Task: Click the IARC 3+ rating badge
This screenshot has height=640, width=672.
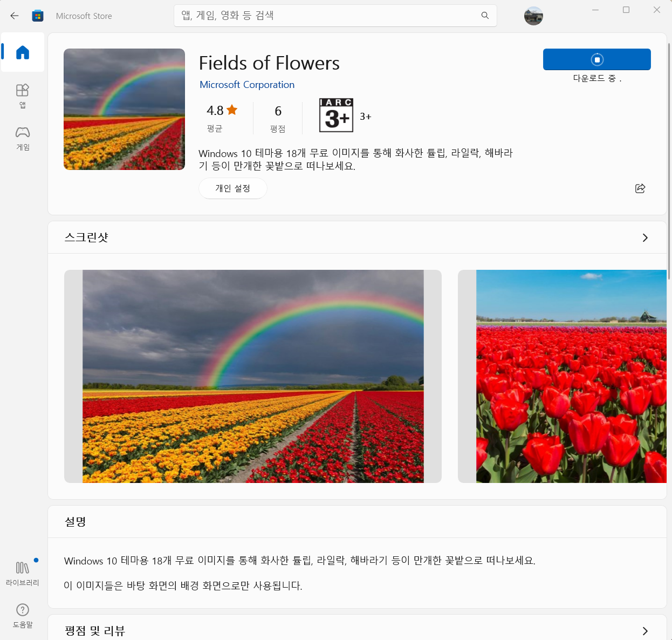Action: [x=337, y=115]
